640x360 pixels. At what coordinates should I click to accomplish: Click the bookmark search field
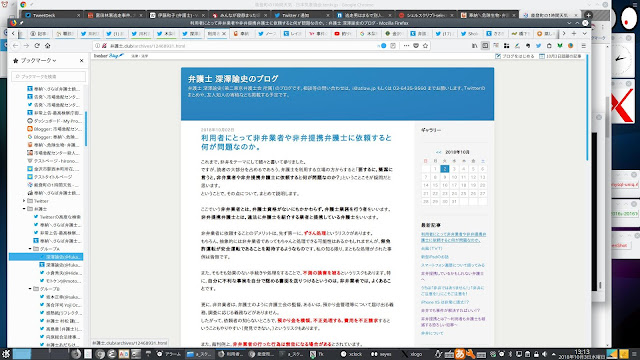point(49,76)
